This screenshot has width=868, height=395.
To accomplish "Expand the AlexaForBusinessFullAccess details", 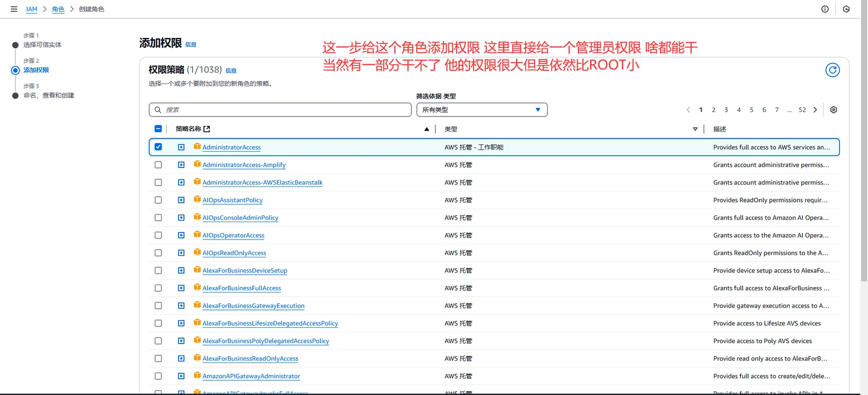I will 181,288.
